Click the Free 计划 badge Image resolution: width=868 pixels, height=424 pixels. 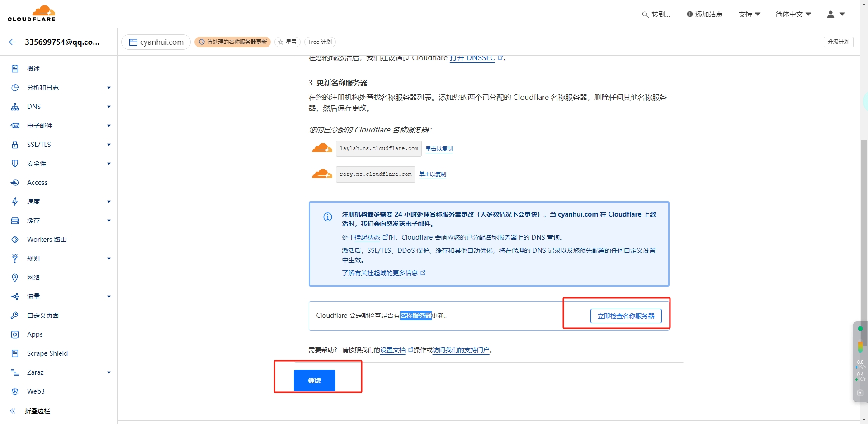[320, 42]
